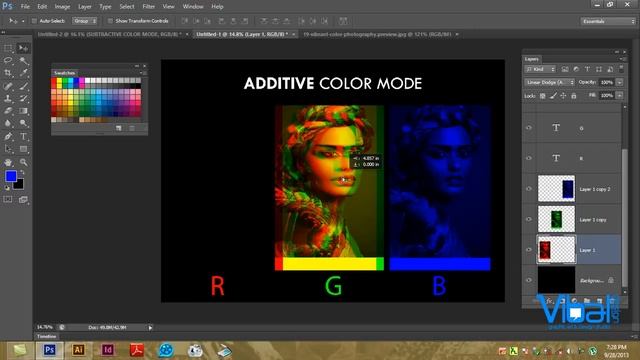Screen dimensions: 640x360
Task: Click the blue foreground color swatch
Action: pyautogui.click(x=10, y=176)
